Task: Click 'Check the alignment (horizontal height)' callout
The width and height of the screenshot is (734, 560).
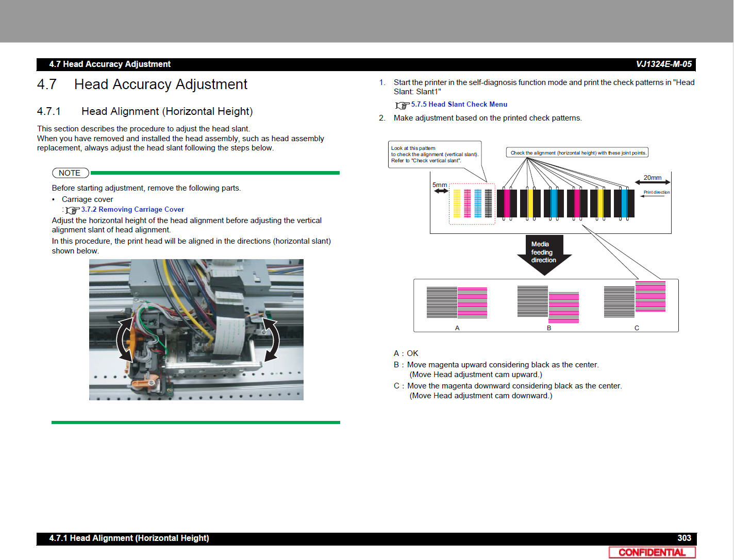Action: coord(578,153)
